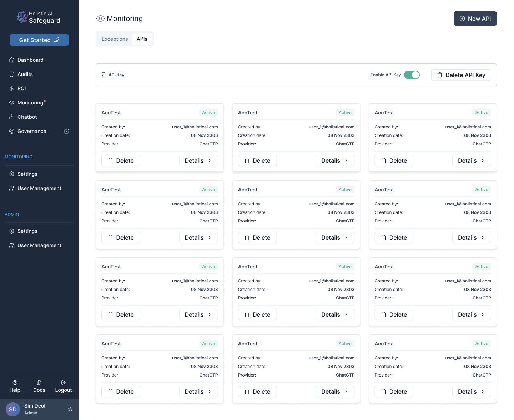Open the Audits sidebar item
The width and height of the screenshot is (514, 420).
[x=25, y=74]
